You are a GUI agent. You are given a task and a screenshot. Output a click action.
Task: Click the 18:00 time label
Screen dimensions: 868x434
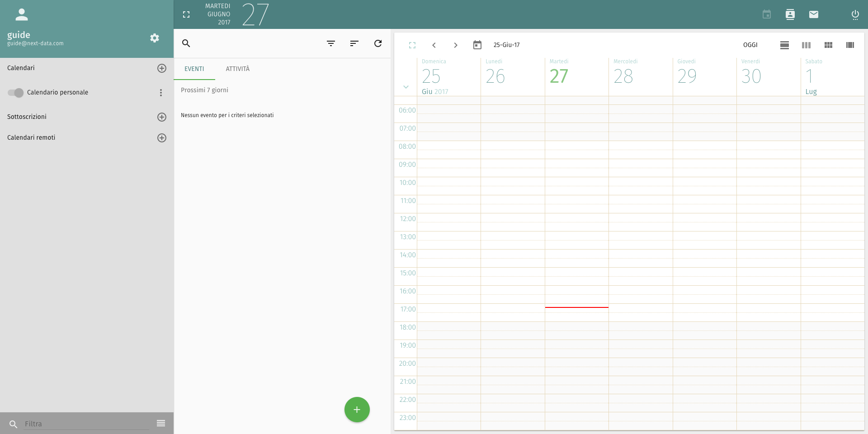407,327
